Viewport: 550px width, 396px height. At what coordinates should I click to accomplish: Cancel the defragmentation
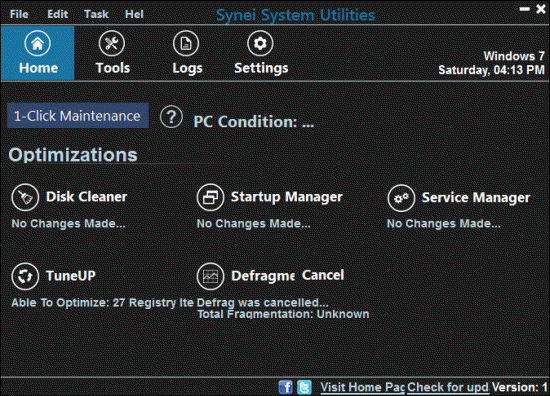[x=323, y=275]
